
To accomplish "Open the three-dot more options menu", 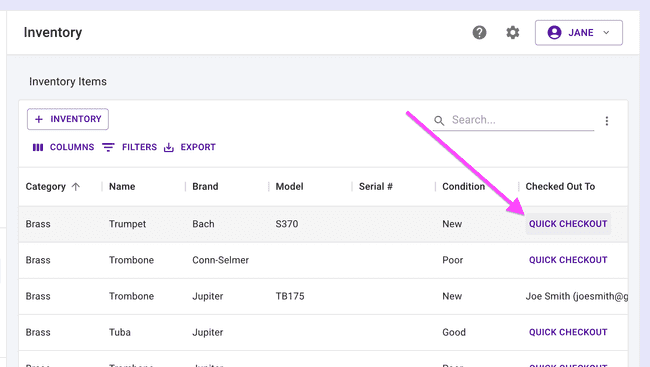I will click(x=607, y=121).
